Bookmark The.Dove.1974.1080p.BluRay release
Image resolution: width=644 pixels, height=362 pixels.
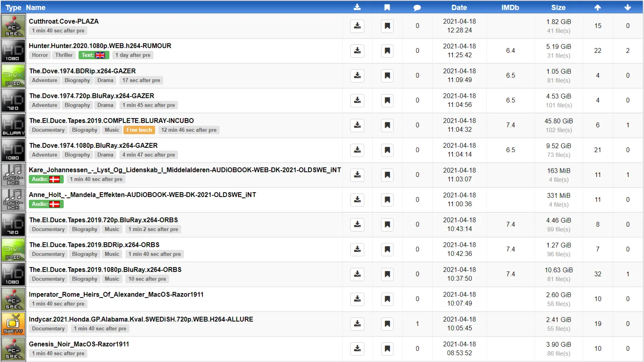click(387, 150)
